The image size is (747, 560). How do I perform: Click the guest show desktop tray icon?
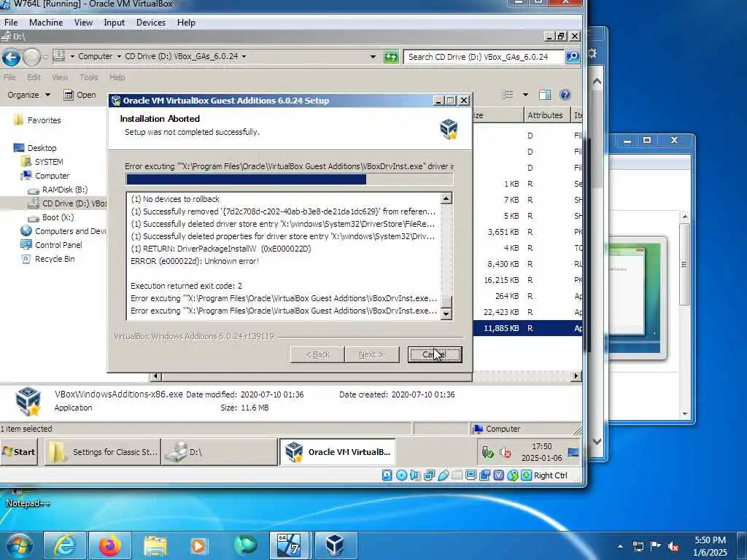pos(573,452)
